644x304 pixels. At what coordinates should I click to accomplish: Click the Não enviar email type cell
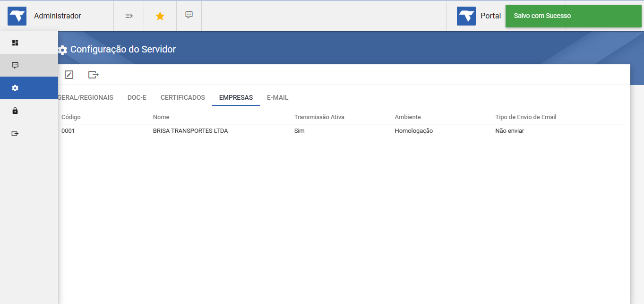(510, 131)
